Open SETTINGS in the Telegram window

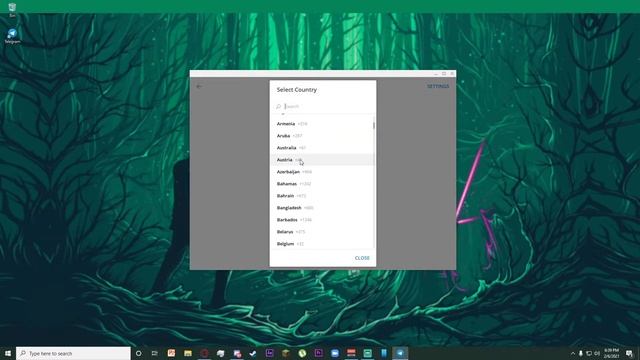[438, 86]
